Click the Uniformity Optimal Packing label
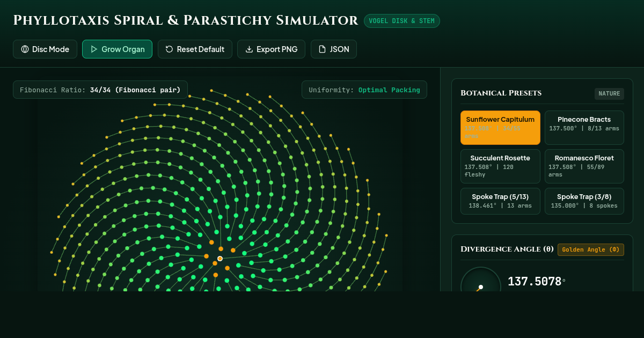The height and width of the screenshot is (338, 644). point(364,90)
